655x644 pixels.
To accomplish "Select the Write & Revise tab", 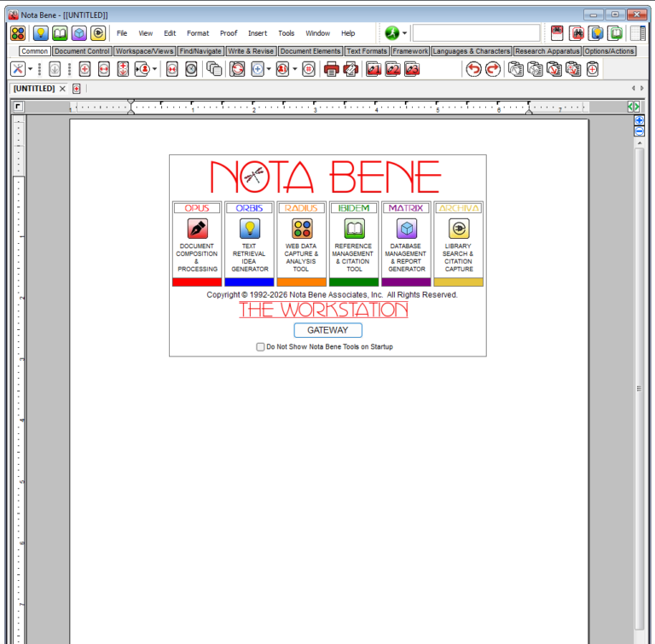I will click(x=251, y=51).
